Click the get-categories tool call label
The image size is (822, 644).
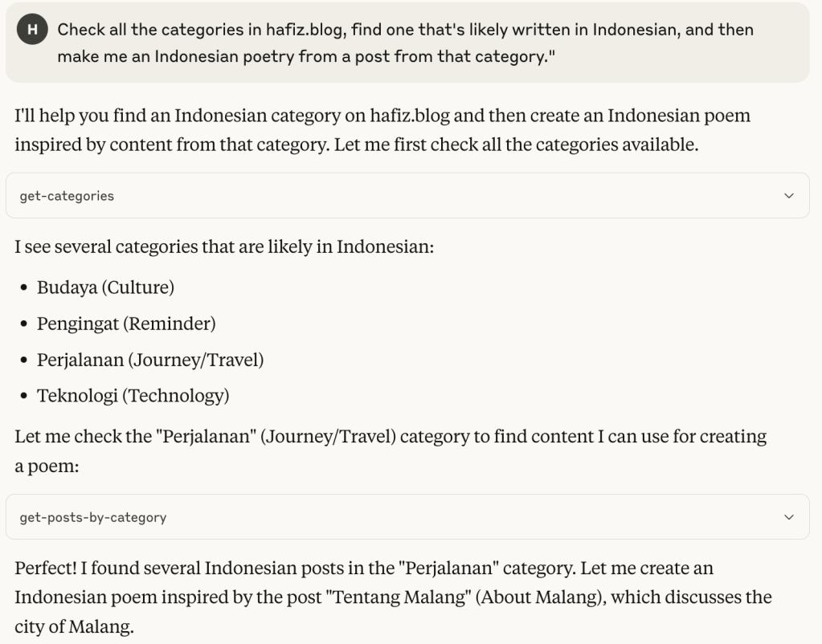coord(67,196)
